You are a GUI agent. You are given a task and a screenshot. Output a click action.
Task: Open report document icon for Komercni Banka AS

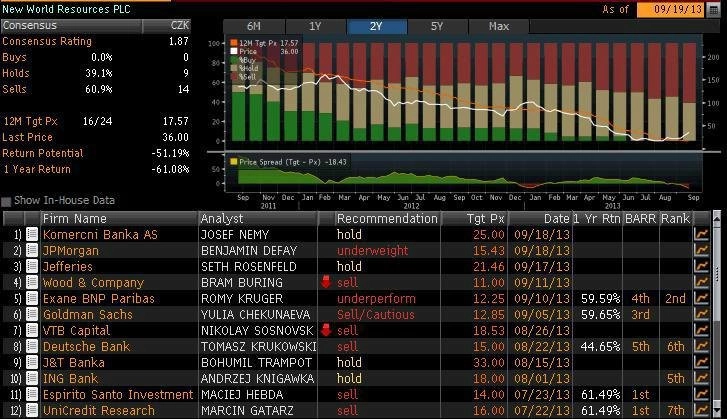coord(32,235)
